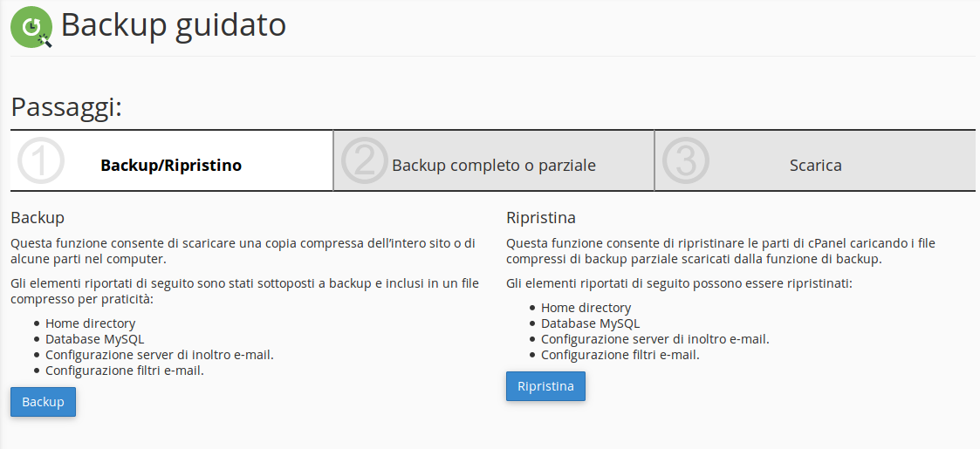The image size is (980, 449).
Task: Click the step 1 circle number icon
Action: (x=41, y=161)
